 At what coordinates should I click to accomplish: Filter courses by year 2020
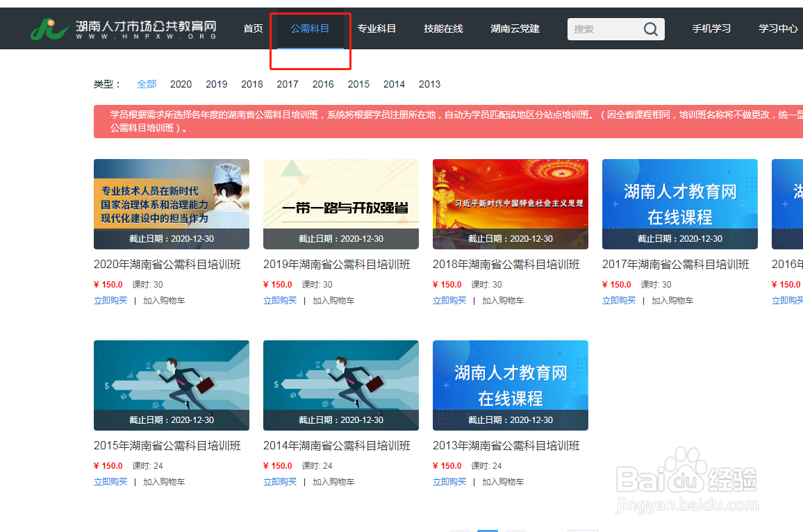point(181,84)
